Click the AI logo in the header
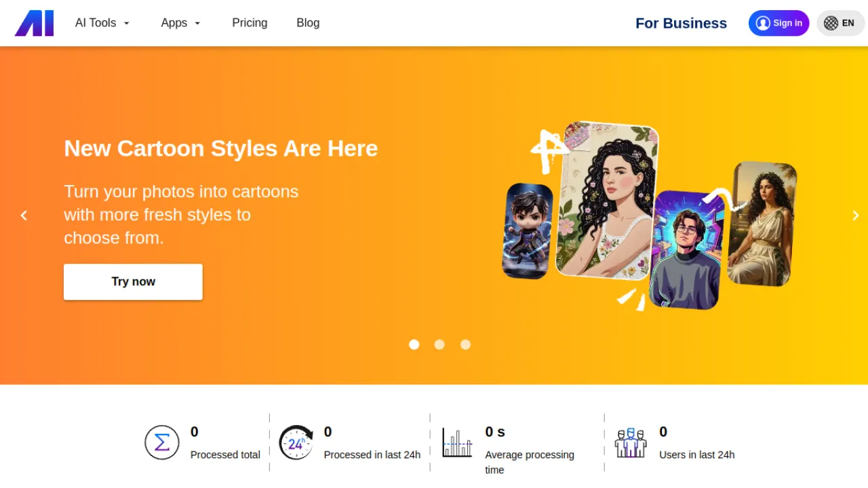This screenshot has width=868, height=488. (x=34, y=23)
